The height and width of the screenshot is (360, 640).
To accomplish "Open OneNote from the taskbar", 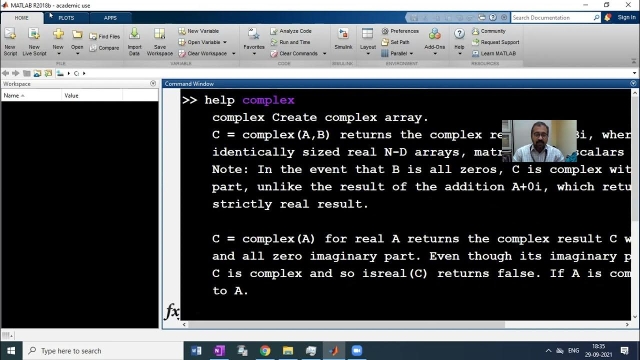I will click(219, 351).
